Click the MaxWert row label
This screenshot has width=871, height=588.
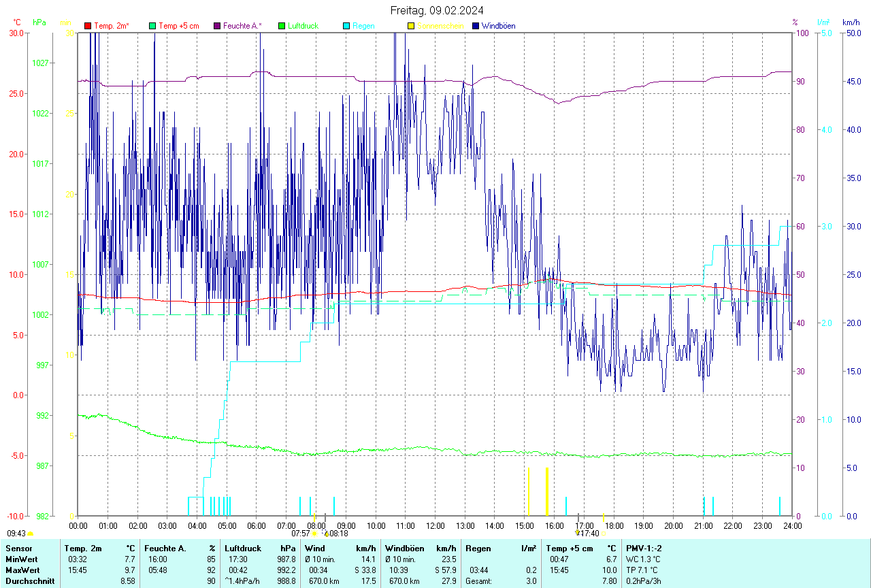[22, 570]
